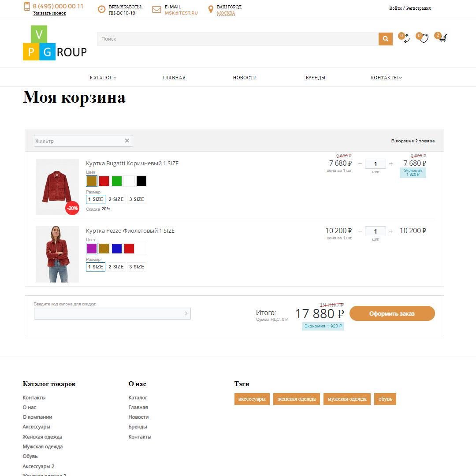Click the Заказать звонок link
The height and width of the screenshot is (476, 476).
point(49,13)
